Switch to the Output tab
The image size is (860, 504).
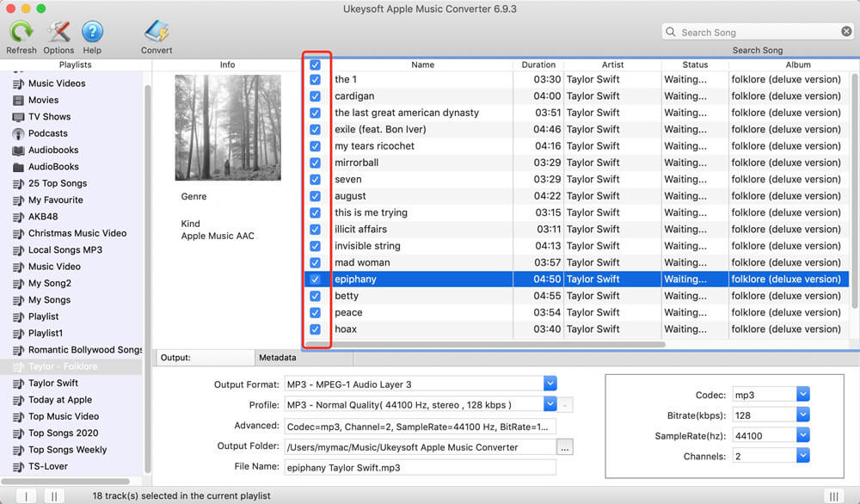[204, 358]
